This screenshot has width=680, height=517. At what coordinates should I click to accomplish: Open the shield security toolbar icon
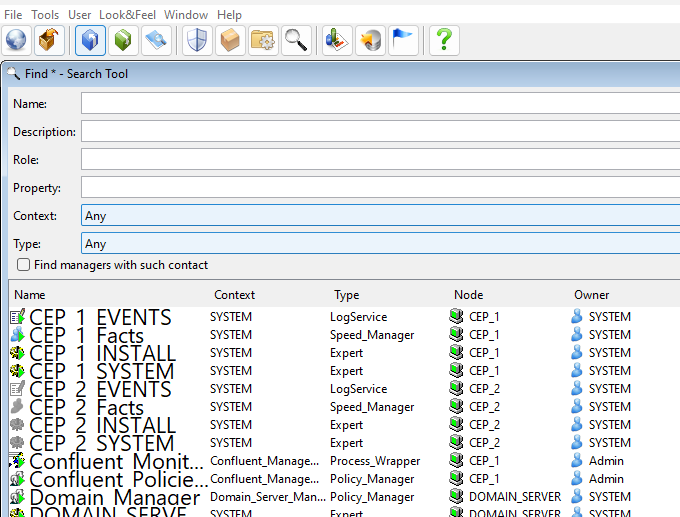pyautogui.click(x=197, y=40)
